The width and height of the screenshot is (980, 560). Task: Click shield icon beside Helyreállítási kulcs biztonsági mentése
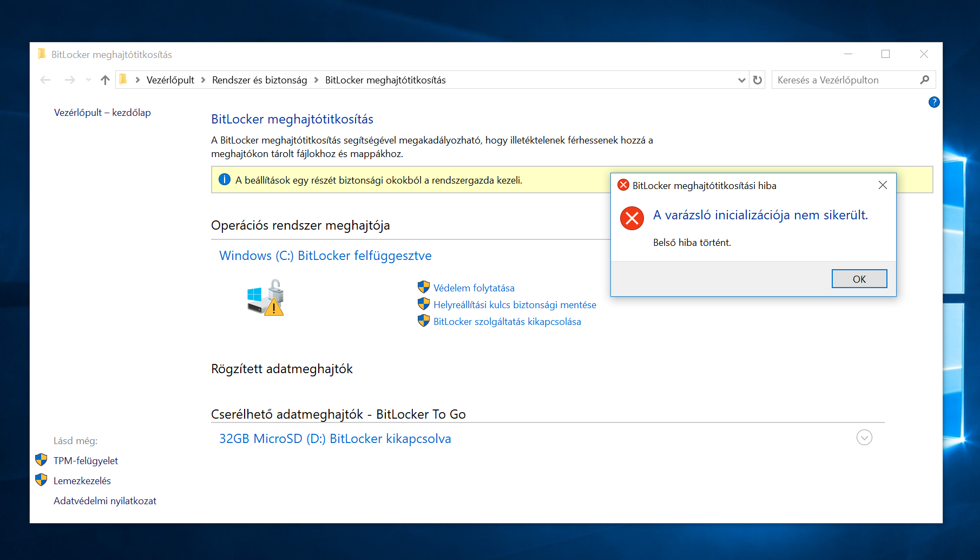tap(424, 304)
